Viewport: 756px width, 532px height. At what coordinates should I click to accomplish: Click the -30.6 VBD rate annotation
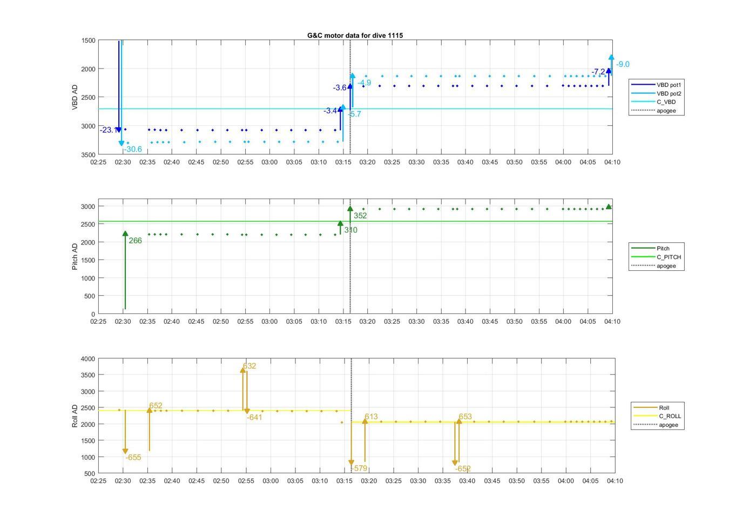(x=133, y=149)
